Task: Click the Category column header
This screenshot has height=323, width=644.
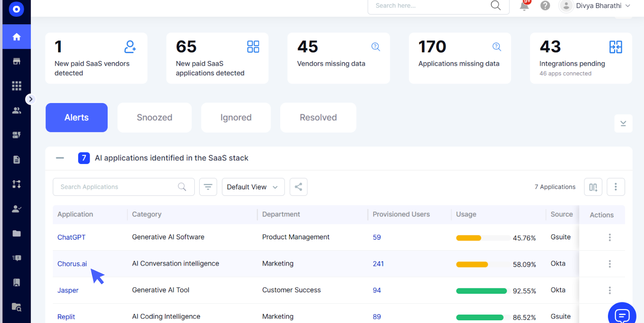Action: click(147, 214)
